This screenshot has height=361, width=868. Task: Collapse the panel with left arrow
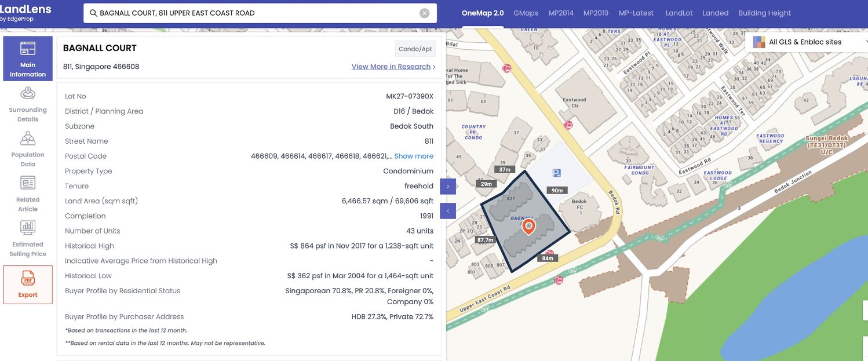(448, 211)
